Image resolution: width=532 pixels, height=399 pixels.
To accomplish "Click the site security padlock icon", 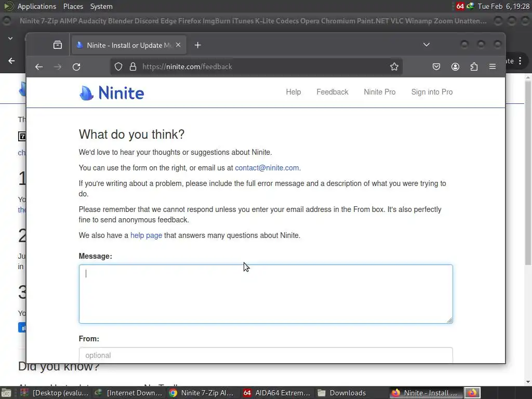I will pyautogui.click(x=133, y=66).
